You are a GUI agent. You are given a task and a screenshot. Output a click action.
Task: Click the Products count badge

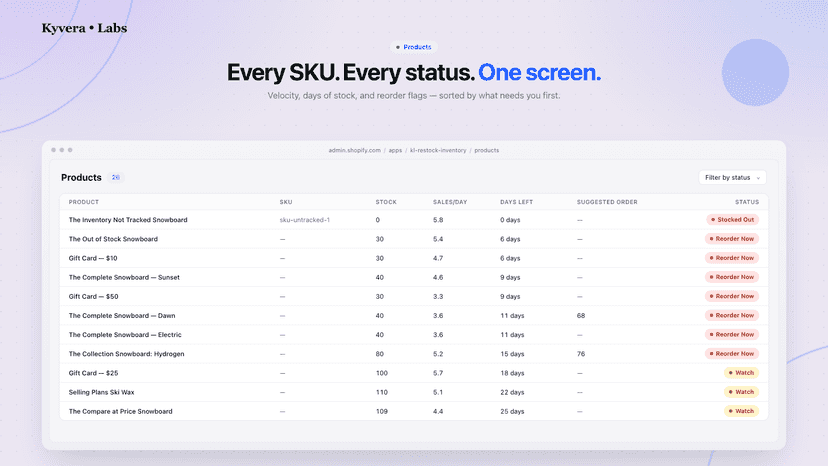115,178
